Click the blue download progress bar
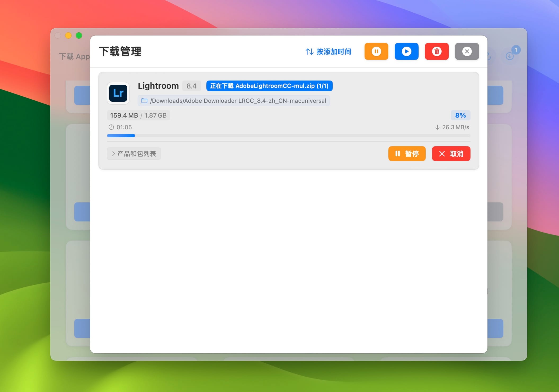The height and width of the screenshot is (392, 559). [x=121, y=135]
